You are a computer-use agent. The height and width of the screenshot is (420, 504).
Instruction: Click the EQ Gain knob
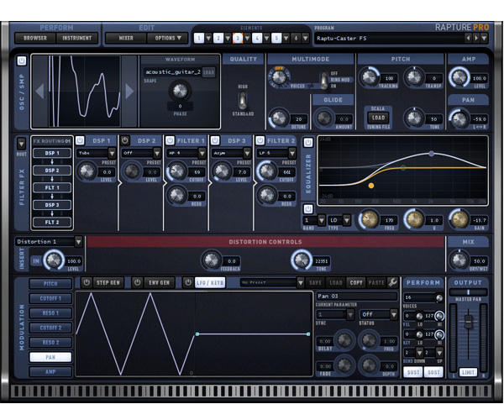pyautogui.click(x=459, y=219)
